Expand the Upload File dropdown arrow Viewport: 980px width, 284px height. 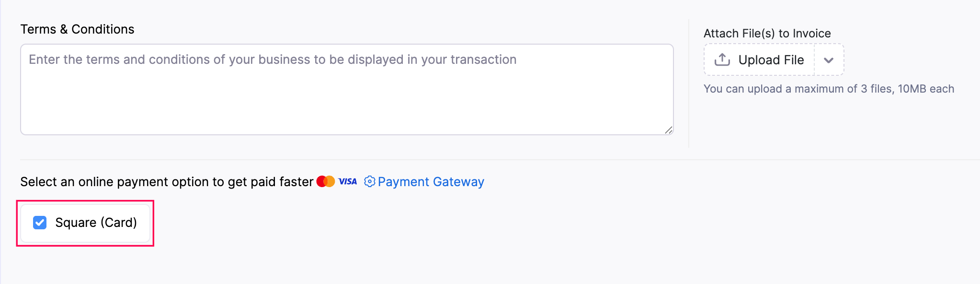pos(829,60)
